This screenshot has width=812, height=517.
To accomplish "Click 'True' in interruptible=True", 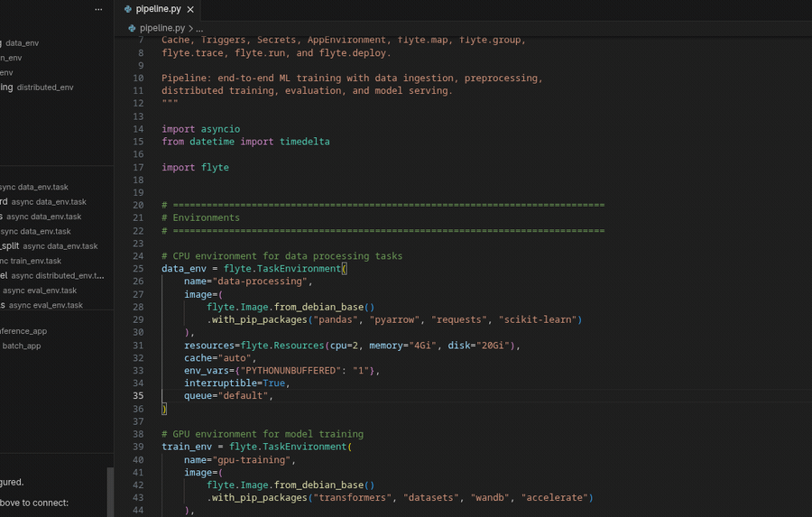I will click(x=274, y=383).
